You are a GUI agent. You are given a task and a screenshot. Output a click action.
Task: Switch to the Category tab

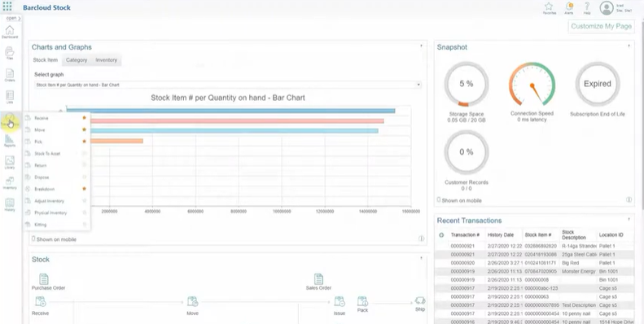pyautogui.click(x=77, y=60)
